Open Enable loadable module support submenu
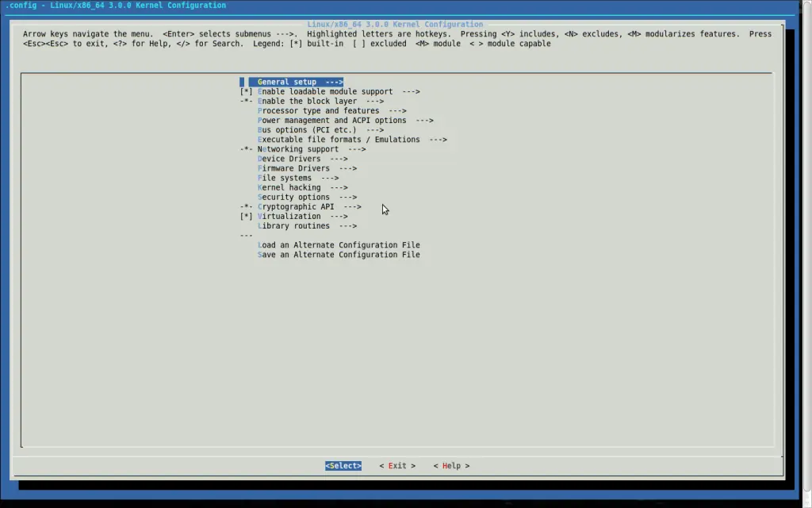Viewport: 812px width, 508px height. click(x=338, y=92)
